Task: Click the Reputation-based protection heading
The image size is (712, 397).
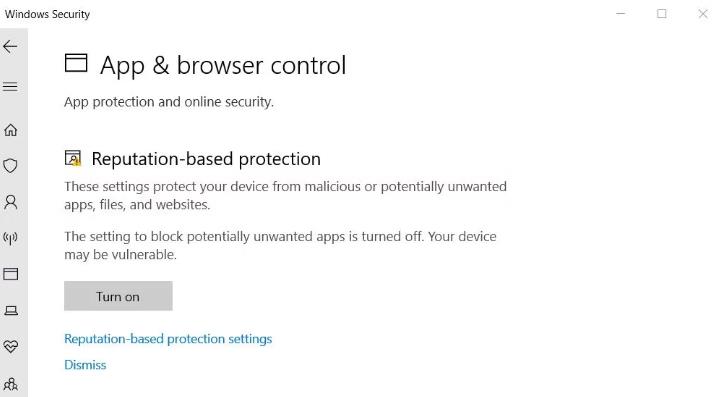Action: (x=206, y=159)
